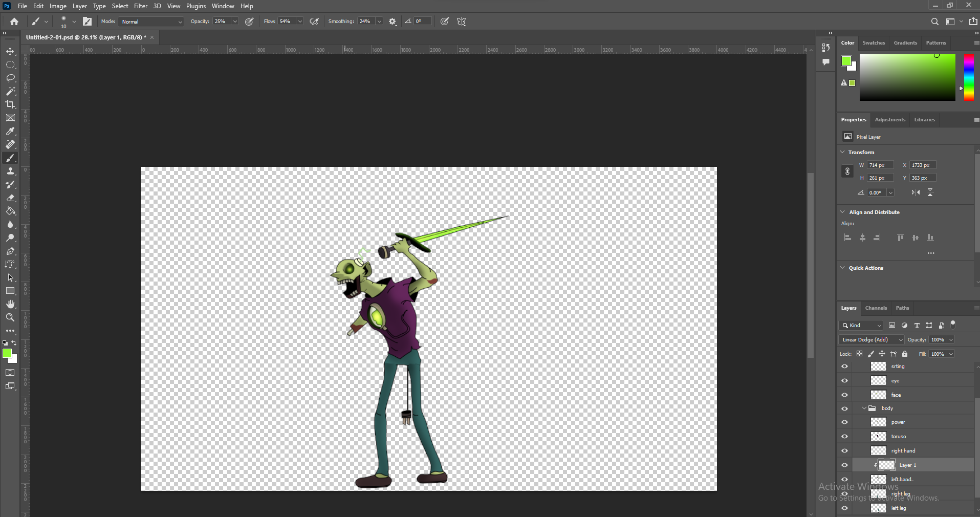Open the Flow value dropdown

click(300, 21)
